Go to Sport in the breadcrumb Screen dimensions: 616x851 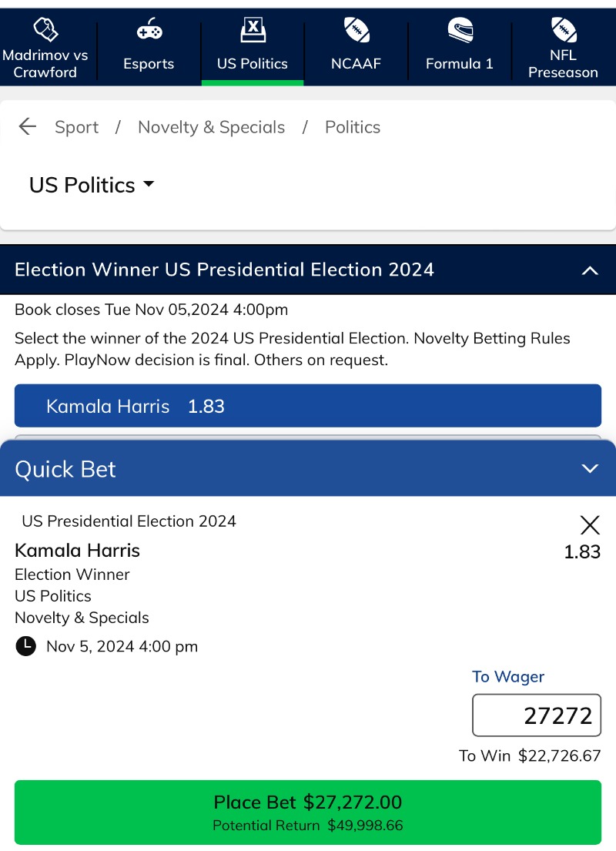click(x=76, y=127)
